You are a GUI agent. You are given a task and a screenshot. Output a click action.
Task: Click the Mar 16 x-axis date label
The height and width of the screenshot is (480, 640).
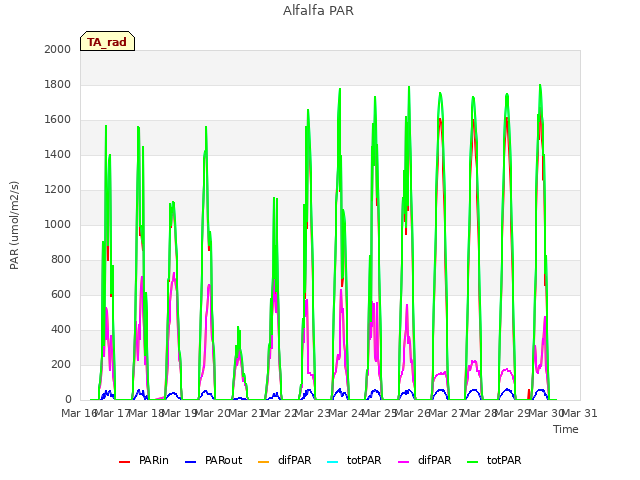pyautogui.click(x=79, y=413)
